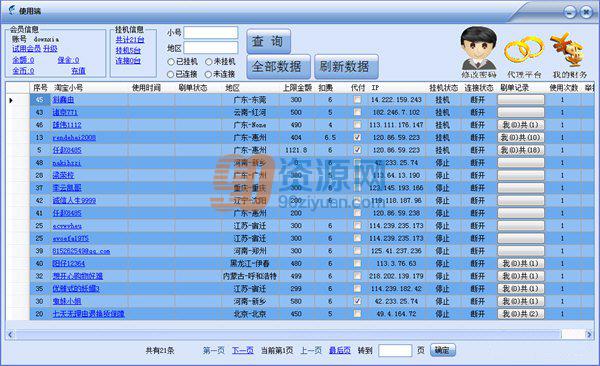This screenshot has width=600, height=366.
Task: Go to 下一页 link
Action: (243, 350)
